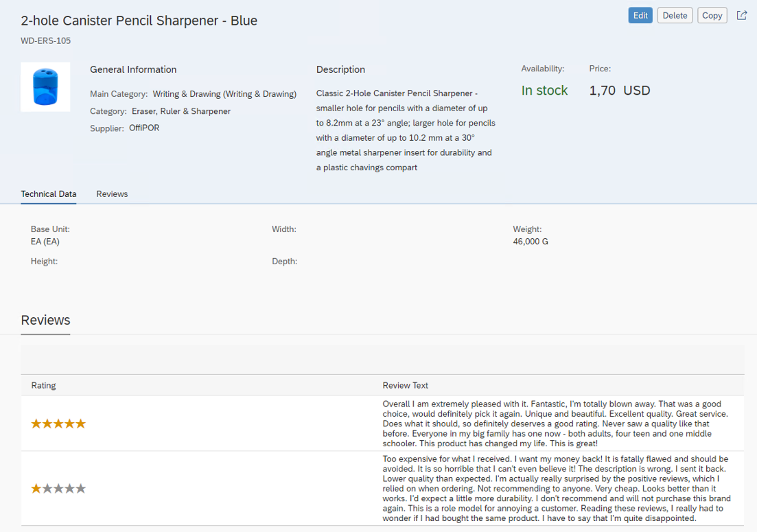Click the Review Text column header
757x532 pixels.
coord(406,385)
